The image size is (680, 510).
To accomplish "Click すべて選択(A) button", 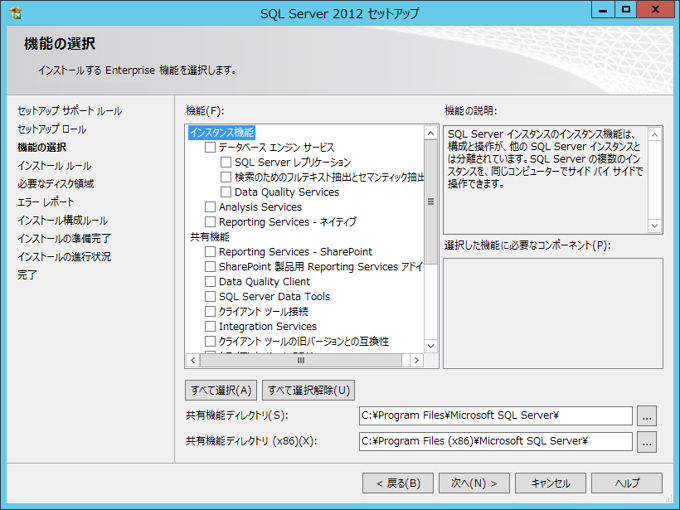I will (x=221, y=390).
